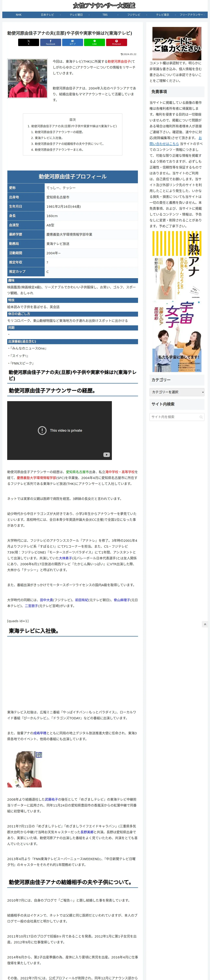Image resolution: width=210 pixels, height=980 pixels.
Task: Open the profile photo of woman in red coat
Action: coord(27,78)
